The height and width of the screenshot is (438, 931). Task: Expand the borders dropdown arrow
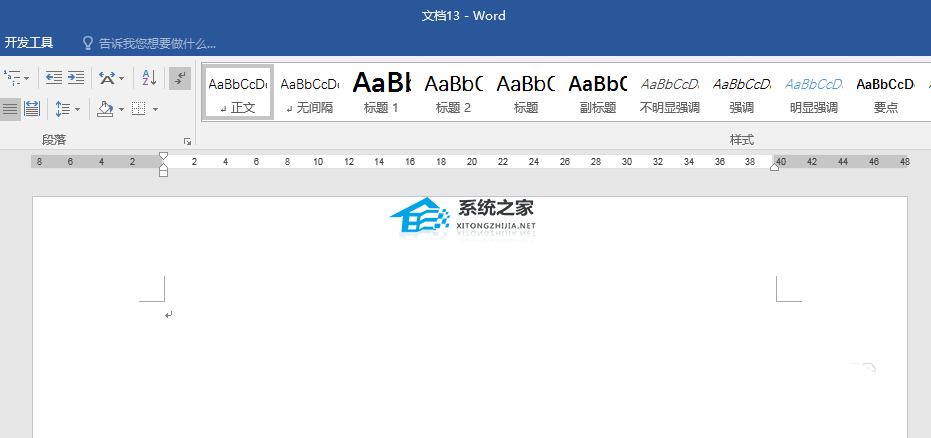[155, 110]
